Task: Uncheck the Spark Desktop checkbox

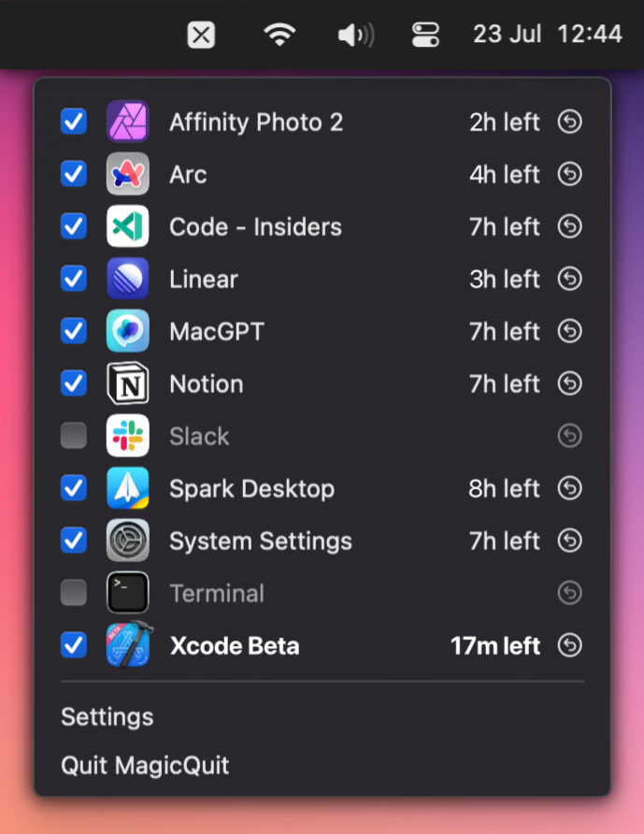Action: 74,488
